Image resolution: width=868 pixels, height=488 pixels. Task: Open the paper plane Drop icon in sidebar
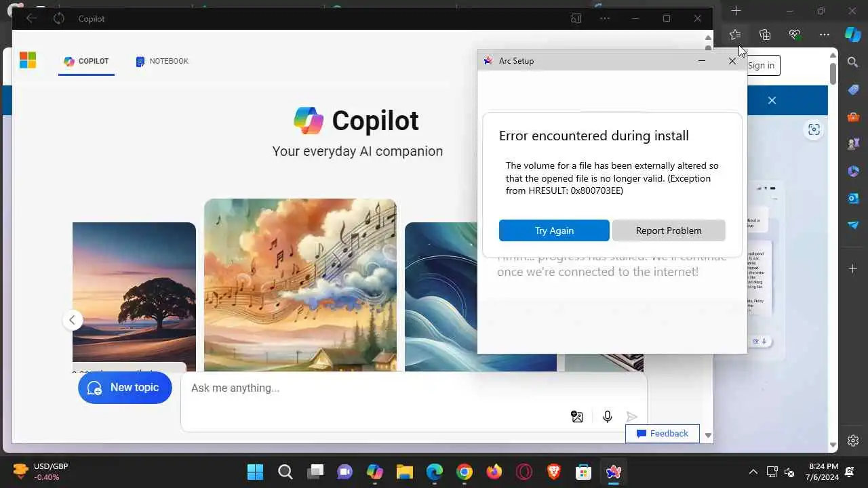pos(853,225)
